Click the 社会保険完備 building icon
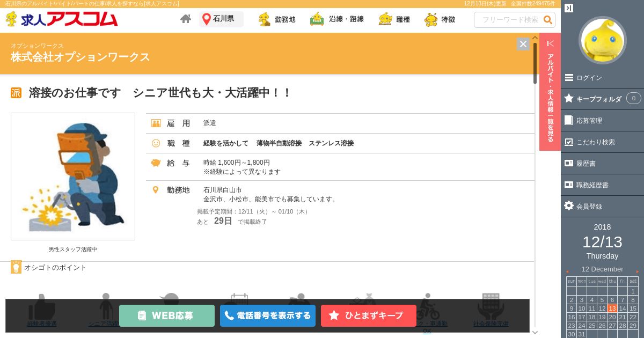Viewport: 644px width, 338px height. pos(491,306)
